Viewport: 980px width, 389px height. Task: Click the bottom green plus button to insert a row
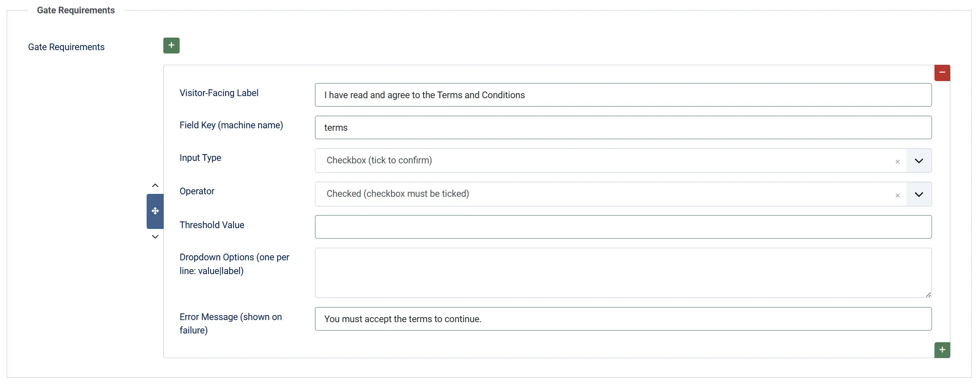(x=942, y=350)
